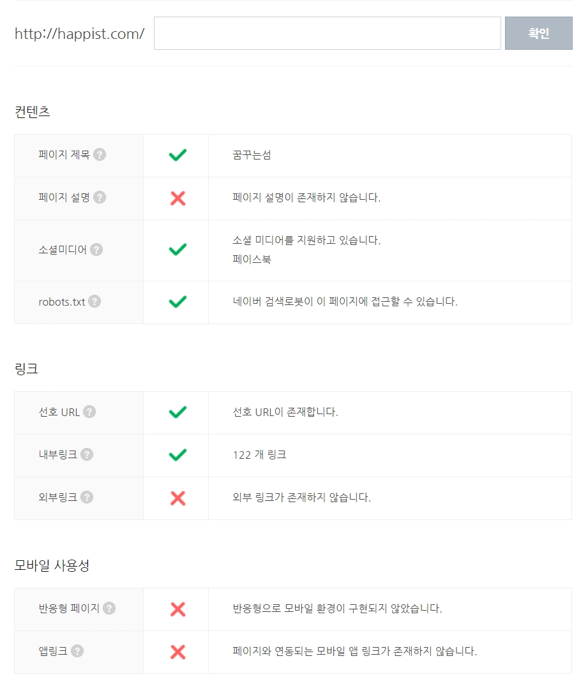588x700 pixels.
Task: Show help for 선호 URL
Action: 89,412
